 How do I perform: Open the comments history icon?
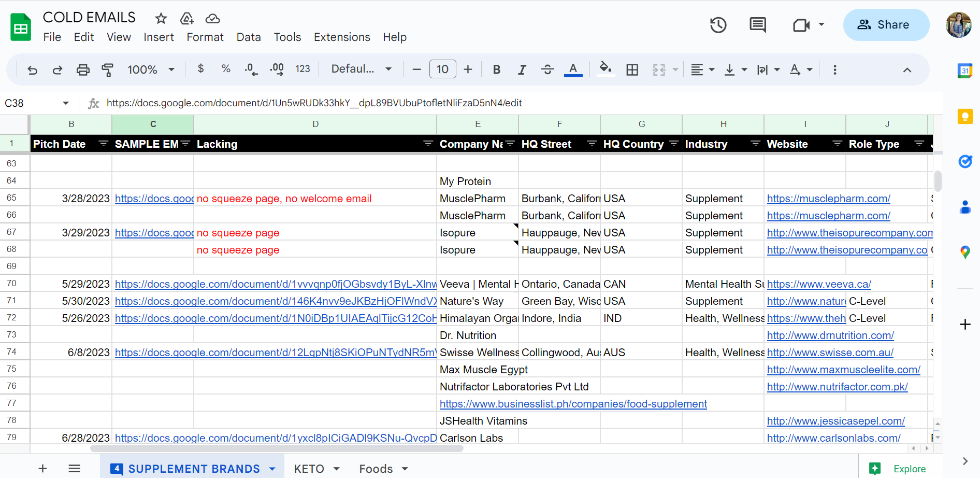(758, 25)
